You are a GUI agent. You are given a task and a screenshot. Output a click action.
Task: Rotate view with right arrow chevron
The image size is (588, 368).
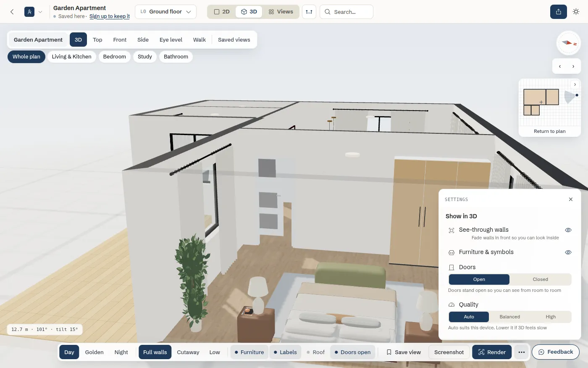click(x=573, y=66)
